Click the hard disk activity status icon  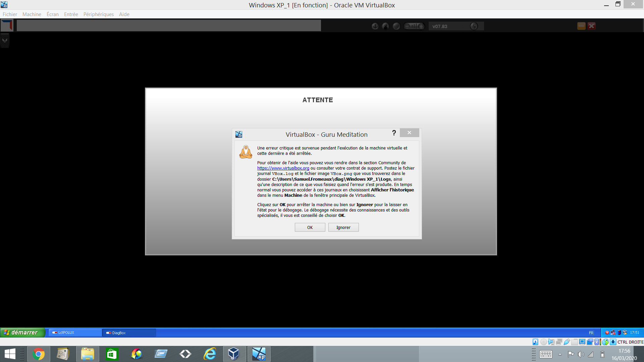click(535, 342)
